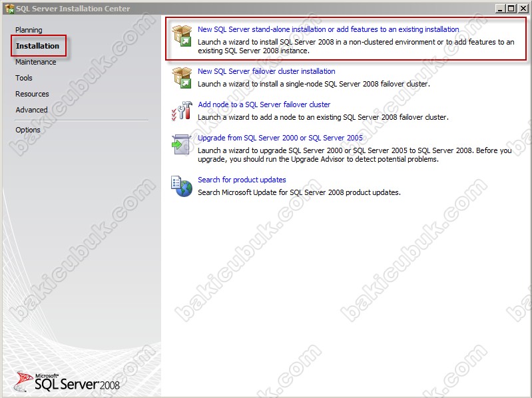This screenshot has width=532, height=398.
Task: Click the stand-alone installation box icon
Action: [182, 35]
